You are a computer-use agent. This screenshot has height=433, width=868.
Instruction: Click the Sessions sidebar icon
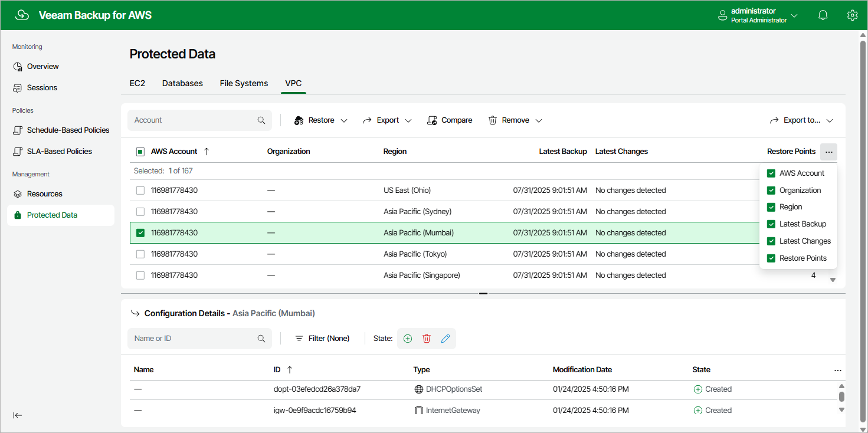click(x=18, y=88)
